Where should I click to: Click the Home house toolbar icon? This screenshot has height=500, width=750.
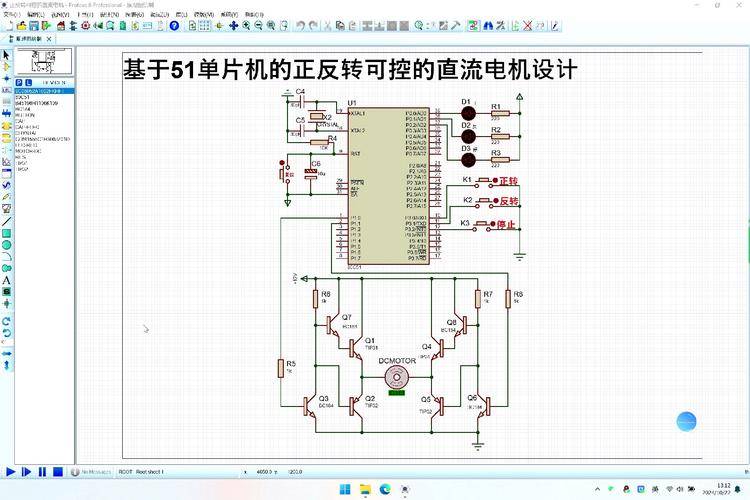pyautogui.click(x=61, y=26)
